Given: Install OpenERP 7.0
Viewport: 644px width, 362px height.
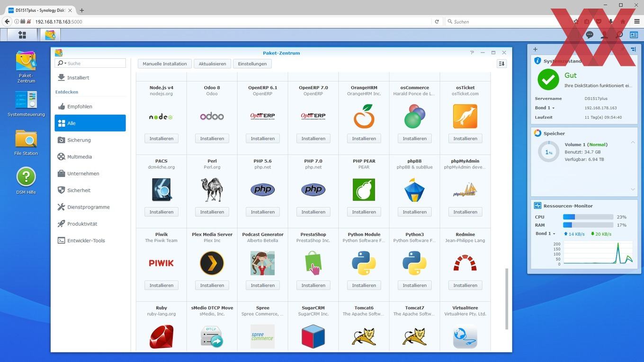Looking at the screenshot, I should [313, 139].
